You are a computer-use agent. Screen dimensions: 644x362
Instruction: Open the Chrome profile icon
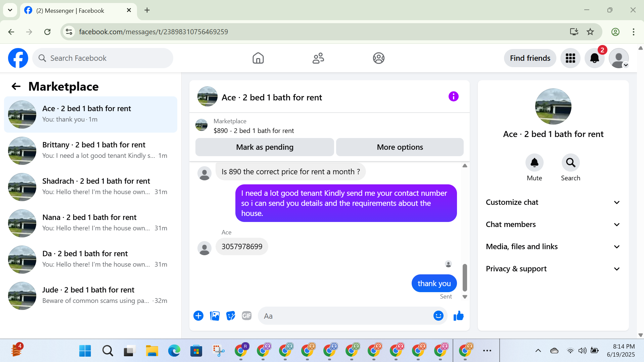point(615,32)
